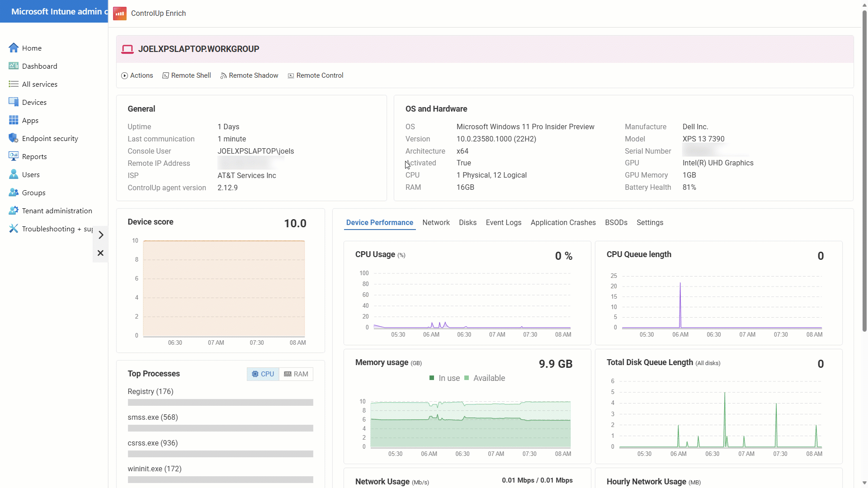Click ControlUp agent version 2.12.9
Screen dimensions: 868x488
[227, 188]
